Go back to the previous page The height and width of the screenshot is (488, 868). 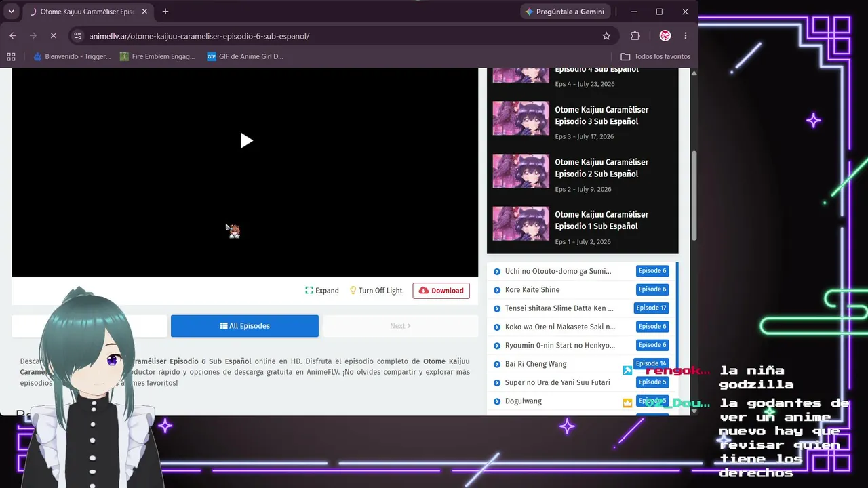pos(13,36)
